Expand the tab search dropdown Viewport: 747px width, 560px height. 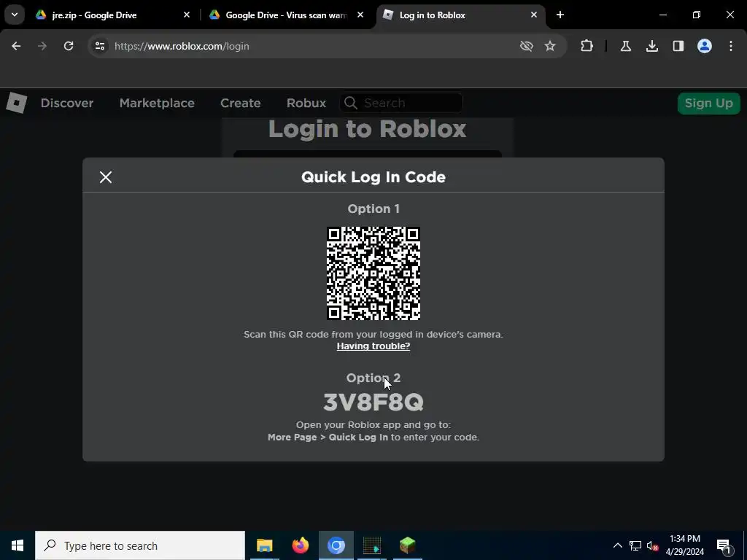point(15,15)
